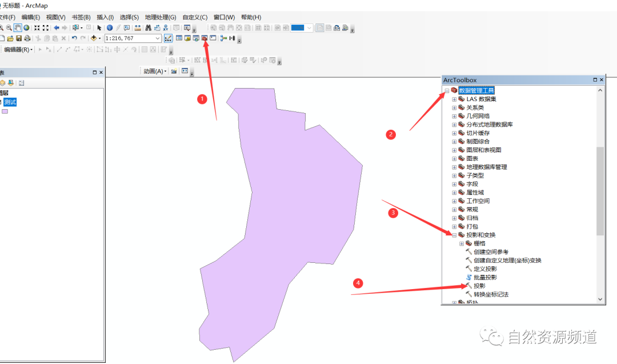Image resolution: width=617 pixels, height=364 pixels.
Task: Open the Add Data dialog icon
Action: [x=94, y=38]
